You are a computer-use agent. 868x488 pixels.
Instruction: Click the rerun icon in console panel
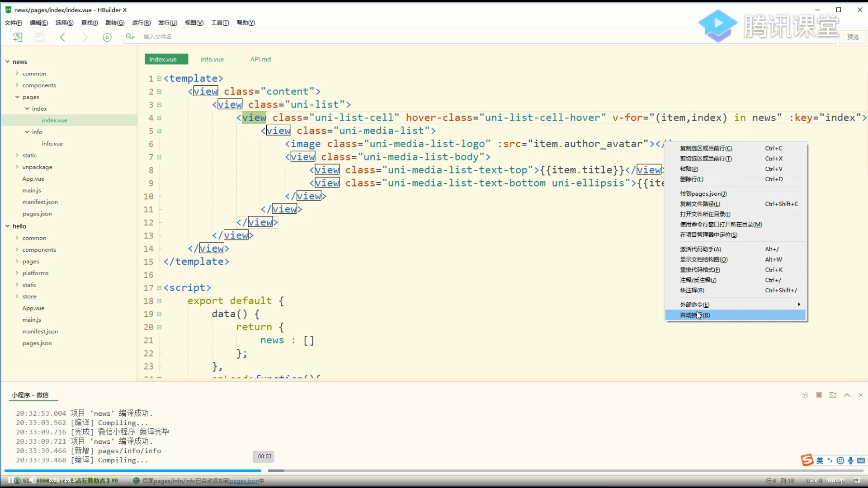(805, 395)
